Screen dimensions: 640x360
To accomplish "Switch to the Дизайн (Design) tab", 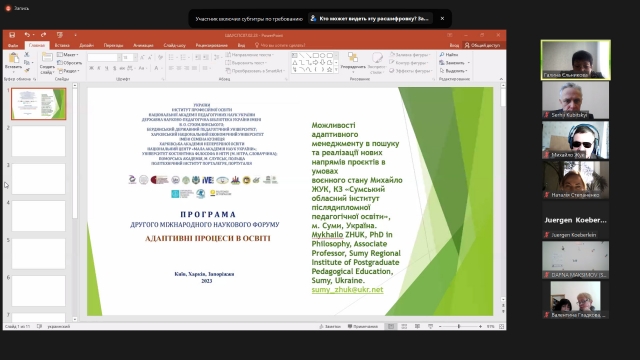I will [x=87, y=45].
